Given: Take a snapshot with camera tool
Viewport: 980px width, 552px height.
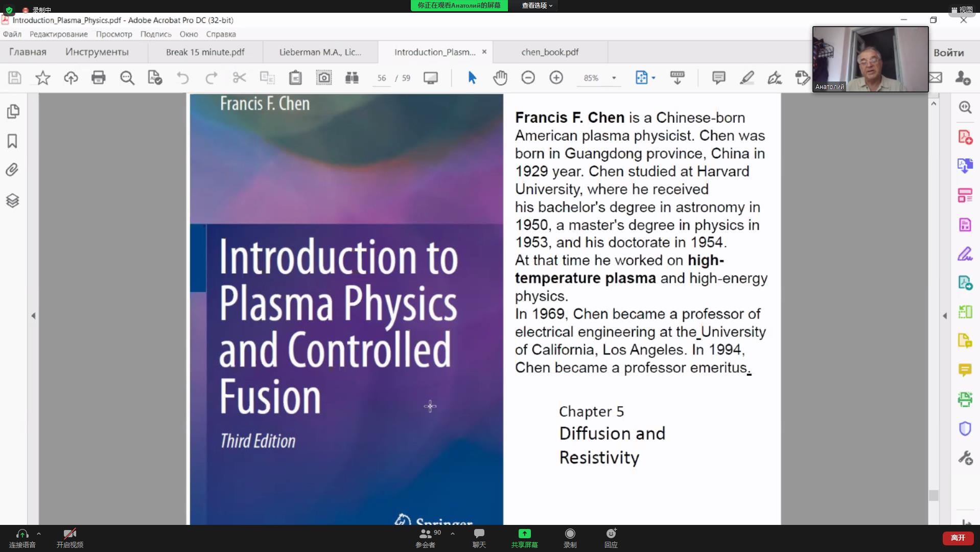Looking at the screenshot, I should (324, 78).
